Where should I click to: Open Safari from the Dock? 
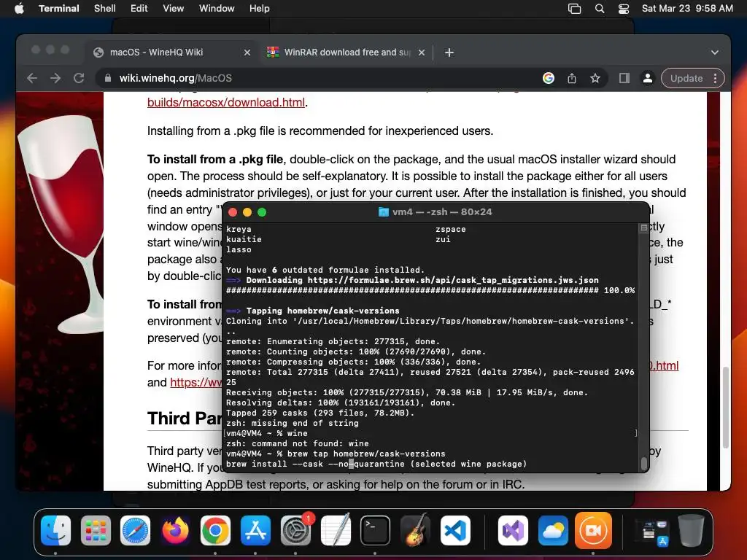[135, 530]
